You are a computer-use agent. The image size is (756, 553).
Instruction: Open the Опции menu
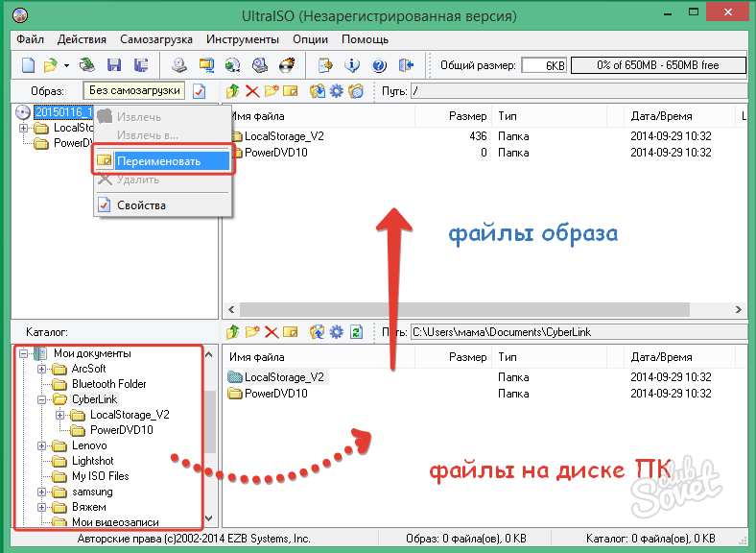pos(310,39)
